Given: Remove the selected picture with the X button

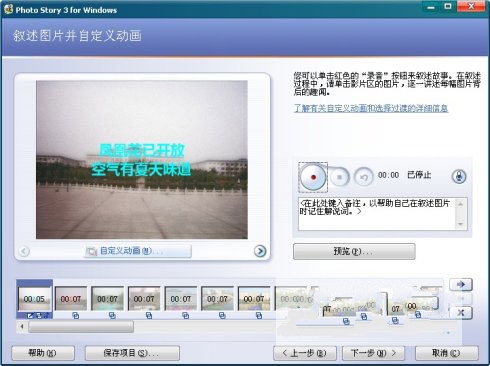Looking at the screenshot, I should tap(461, 313).
